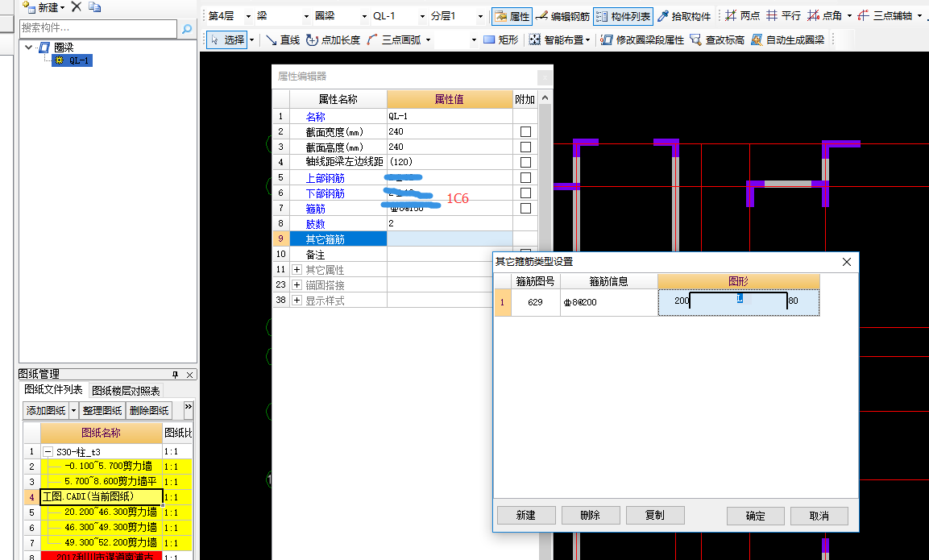929x560 pixels.
Task: Click the 删除 button in stirrup dialog
Action: (591, 516)
